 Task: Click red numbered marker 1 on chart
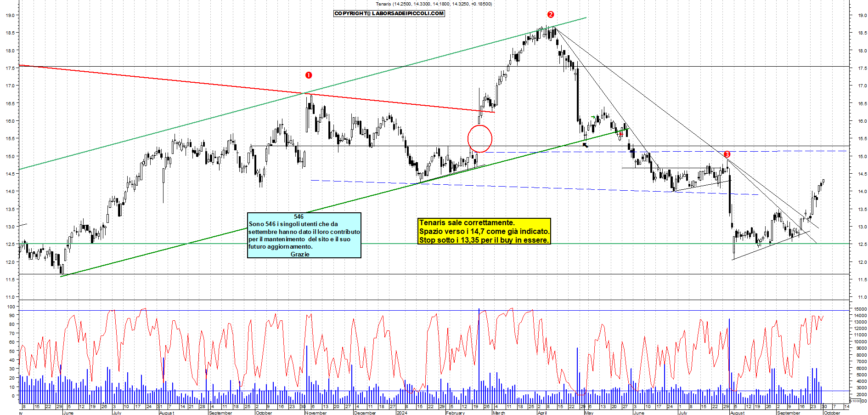(309, 75)
